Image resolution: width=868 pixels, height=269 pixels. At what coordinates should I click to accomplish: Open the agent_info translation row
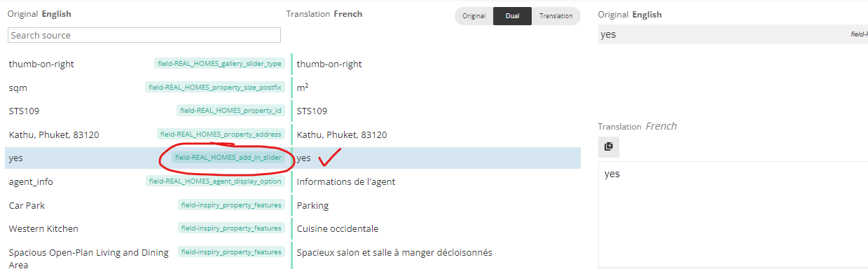[x=293, y=181]
